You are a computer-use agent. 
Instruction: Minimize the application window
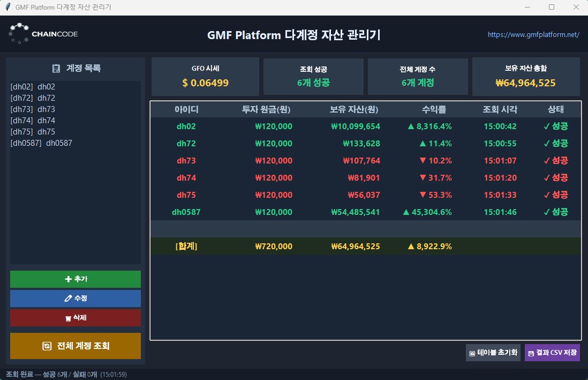(527, 7)
